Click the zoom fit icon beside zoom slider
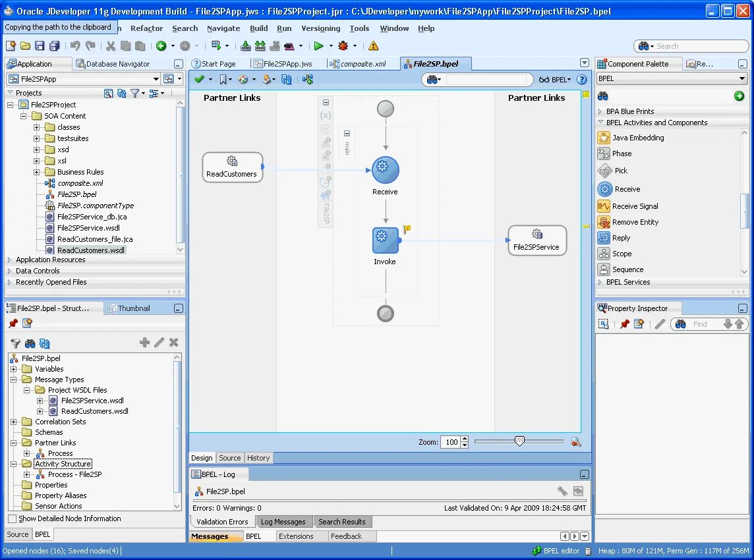754x560 pixels. (575, 442)
